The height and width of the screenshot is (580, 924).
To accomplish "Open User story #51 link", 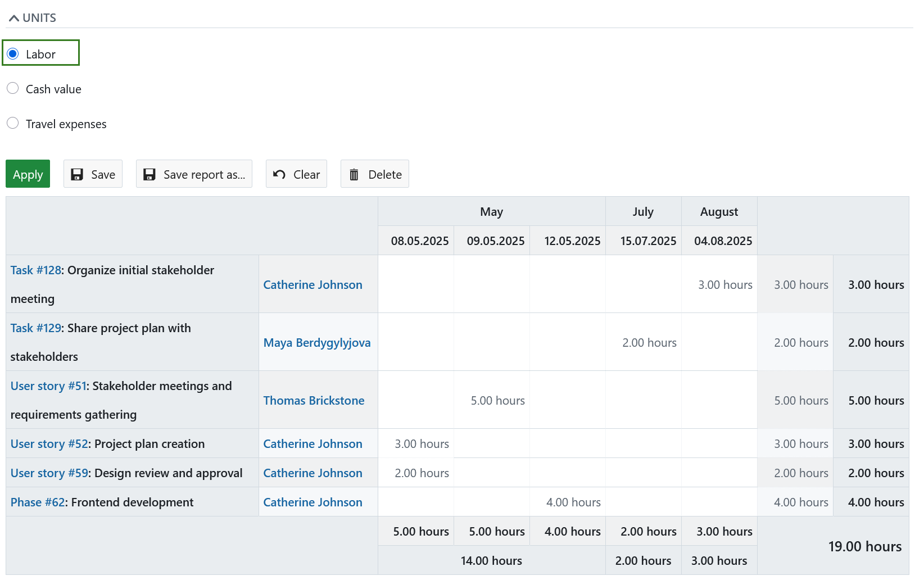I will [x=48, y=386].
